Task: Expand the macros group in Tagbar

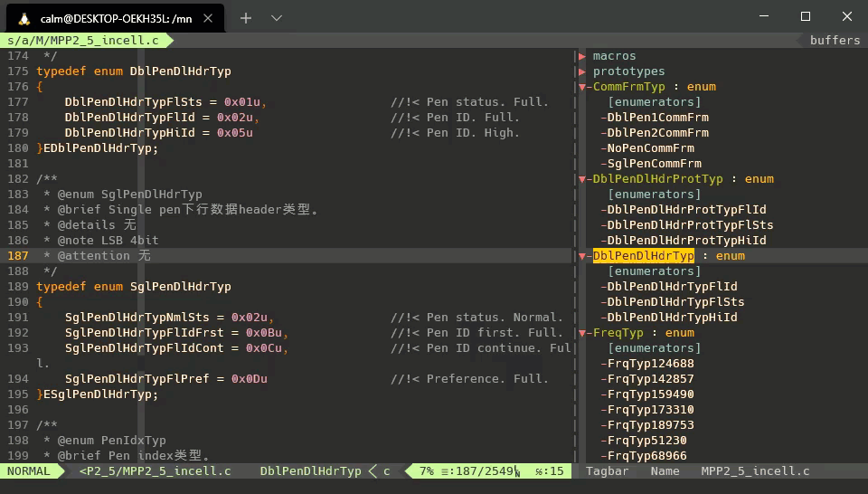Action: point(581,56)
